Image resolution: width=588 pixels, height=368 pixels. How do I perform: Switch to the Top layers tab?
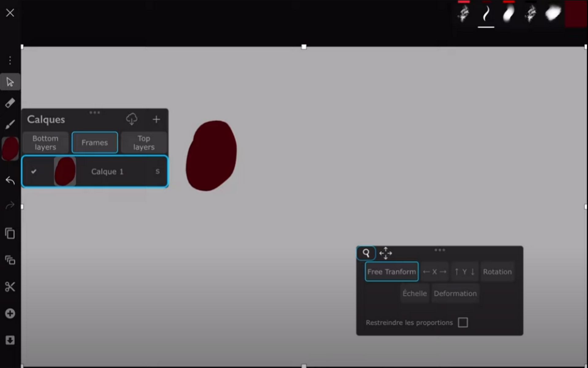(144, 143)
